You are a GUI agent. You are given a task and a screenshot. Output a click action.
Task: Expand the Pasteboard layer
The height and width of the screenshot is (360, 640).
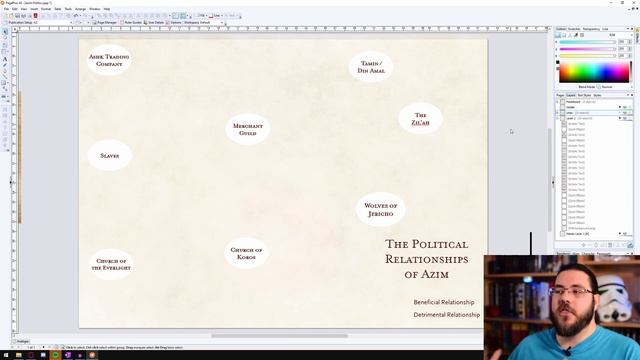tap(557, 102)
